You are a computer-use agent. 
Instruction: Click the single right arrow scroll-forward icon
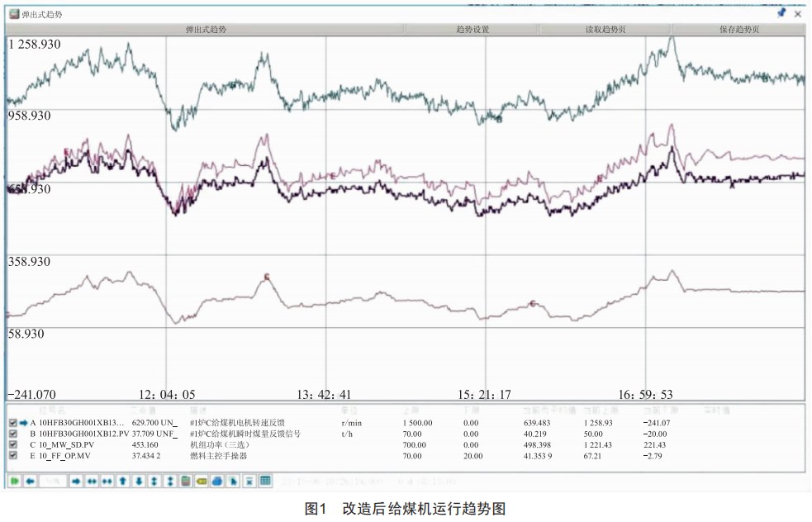[75, 480]
